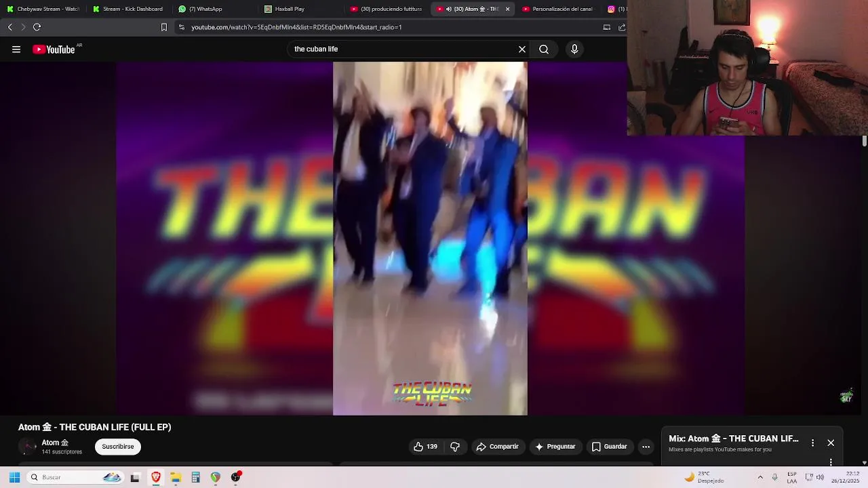Open the weather widget showing 23°C
The width and height of the screenshot is (868, 488).
[x=704, y=477]
